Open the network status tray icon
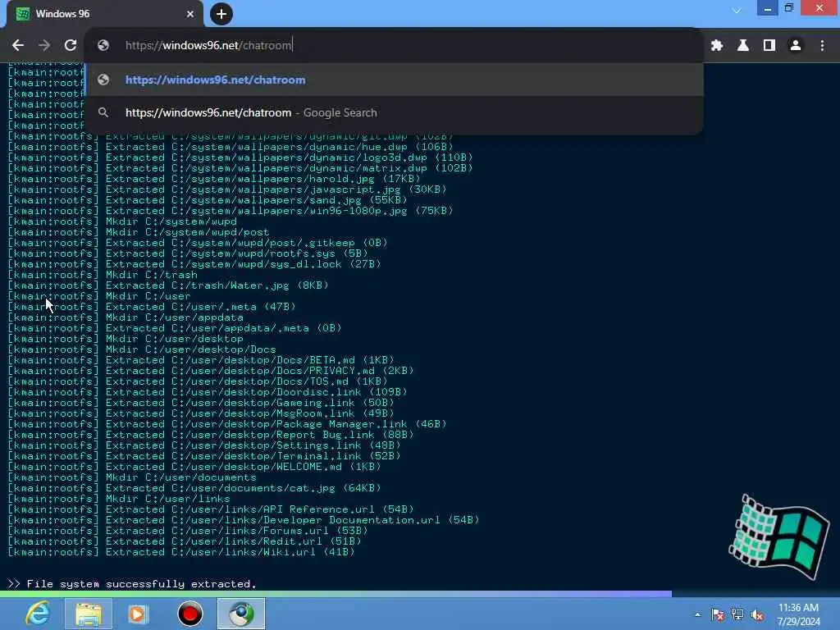 (737, 614)
